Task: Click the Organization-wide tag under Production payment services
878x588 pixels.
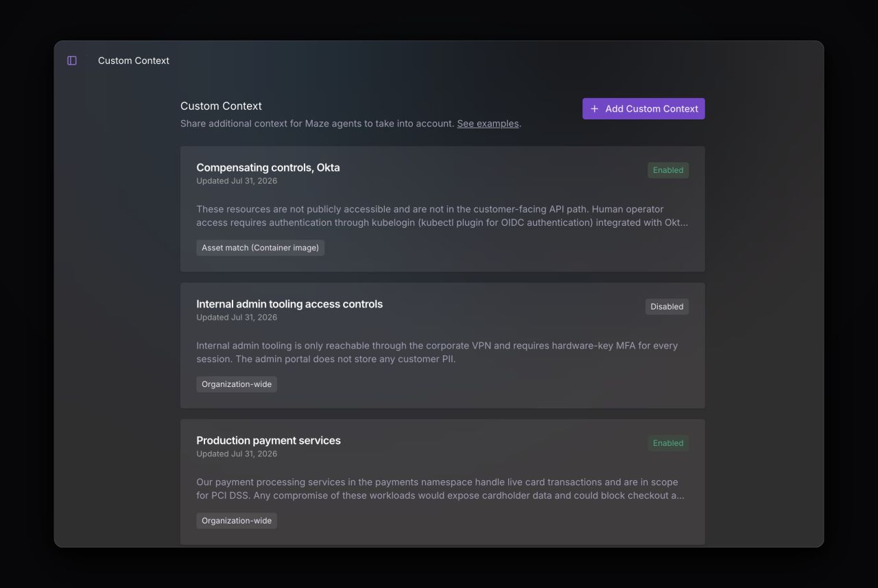Action: pos(237,521)
